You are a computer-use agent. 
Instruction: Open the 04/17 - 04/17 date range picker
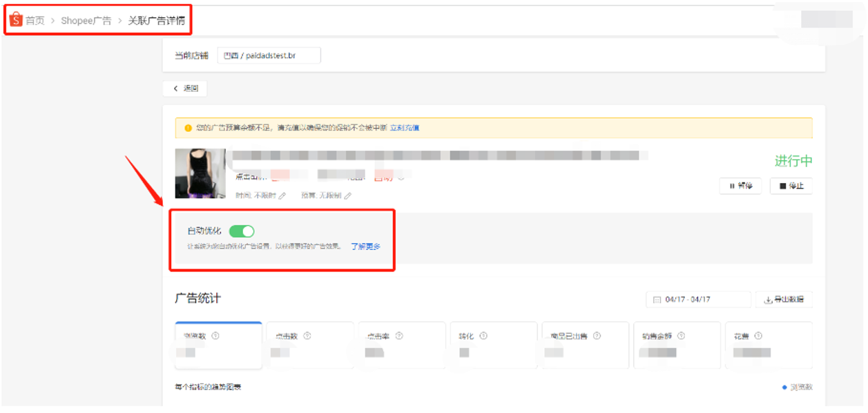pyautogui.click(x=697, y=300)
